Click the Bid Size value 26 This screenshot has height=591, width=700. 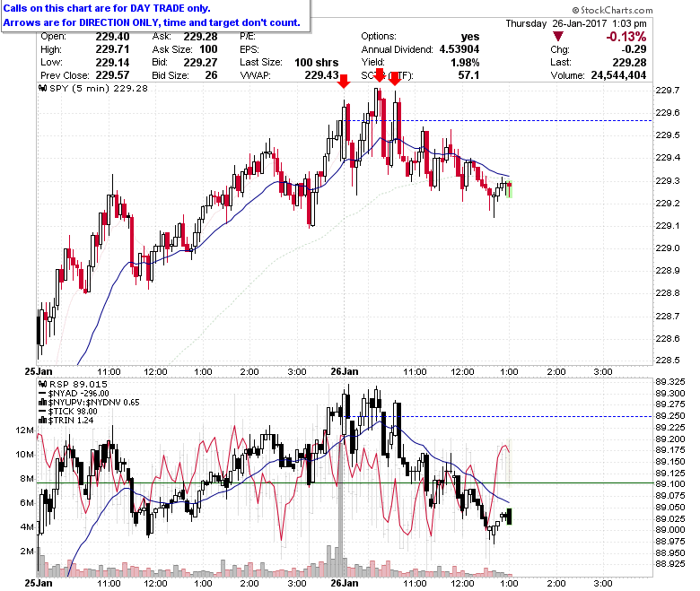211,75
